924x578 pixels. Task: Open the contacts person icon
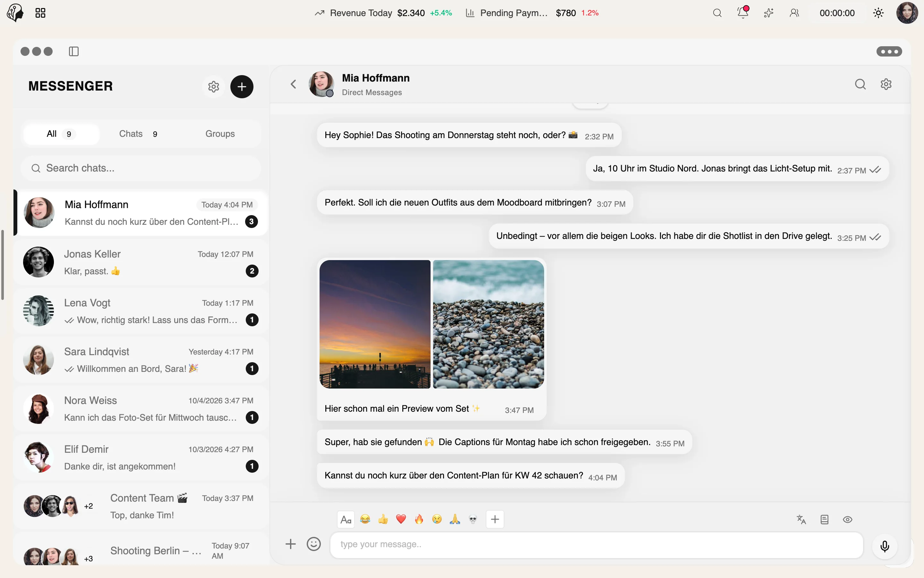tap(794, 13)
